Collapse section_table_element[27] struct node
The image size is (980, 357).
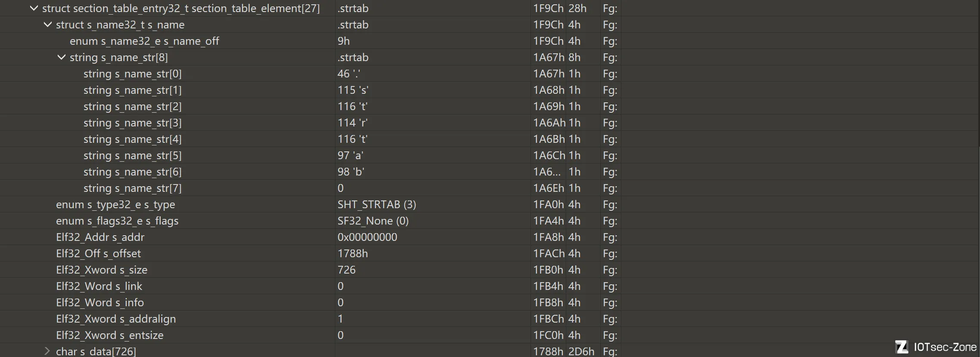[34, 8]
